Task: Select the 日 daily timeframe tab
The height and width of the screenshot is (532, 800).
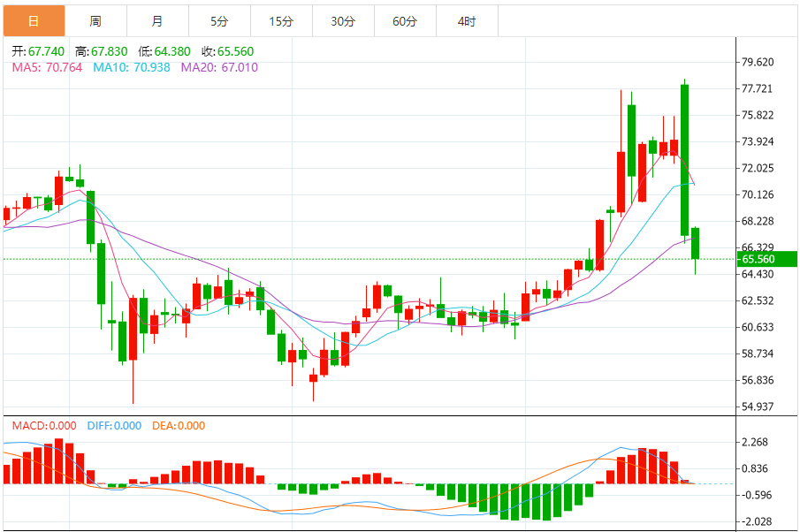Action: (34, 21)
